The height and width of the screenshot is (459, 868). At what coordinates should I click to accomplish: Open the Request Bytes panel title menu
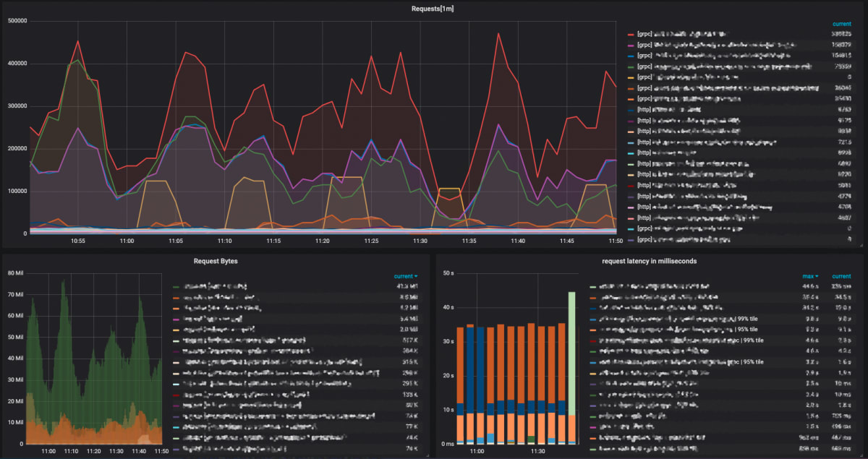click(x=216, y=260)
